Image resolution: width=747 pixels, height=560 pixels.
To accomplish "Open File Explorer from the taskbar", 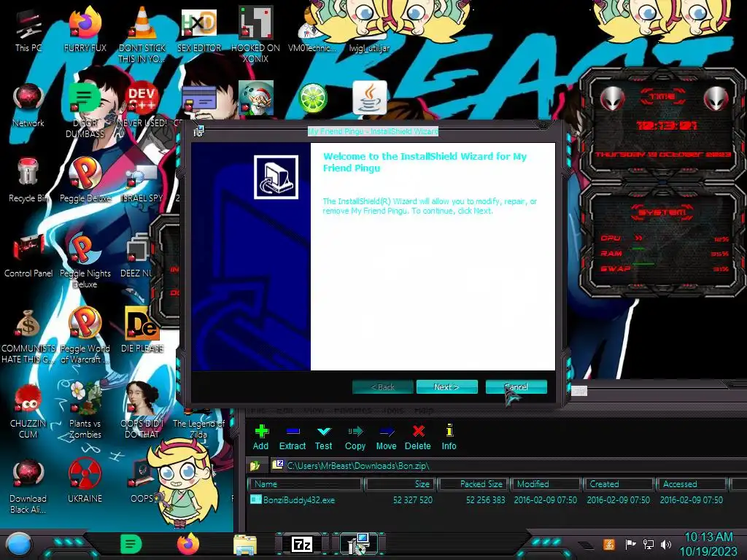I will [245, 545].
